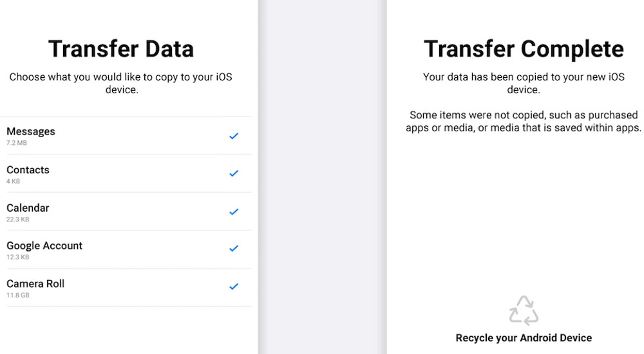Select the Messages row label
This screenshot has width=644, height=354.
(x=31, y=131)
